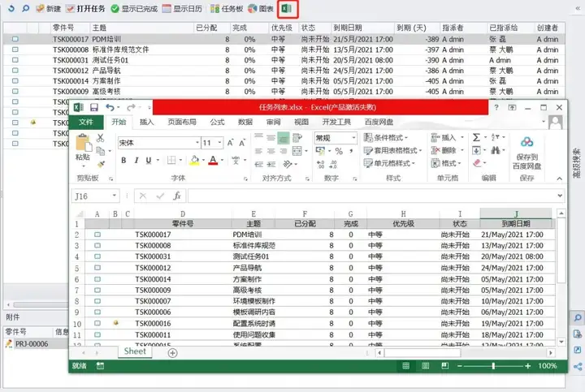Click the fill color bucket swatch
The image size is (585, 392).
click(x=194, y=160)
